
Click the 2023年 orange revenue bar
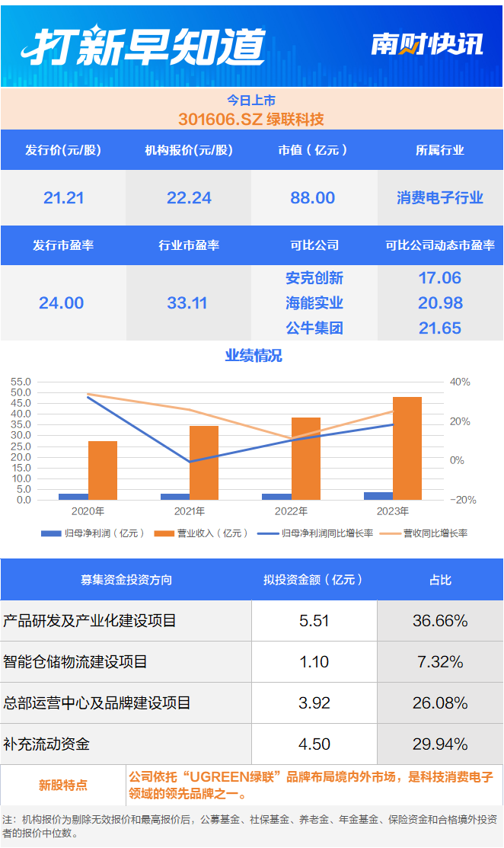pos(407,448)
